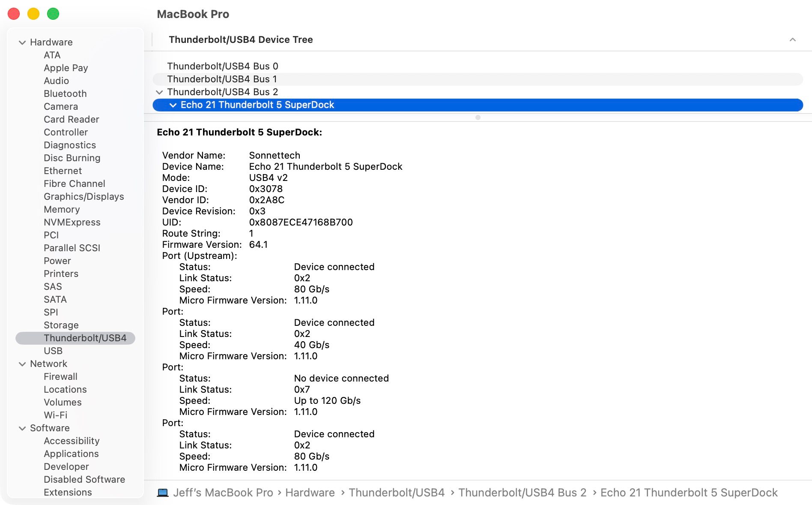Open Parallel SCSI in the sidebar
This screenshot has width=812, height=505.
(x=72, y=248)
